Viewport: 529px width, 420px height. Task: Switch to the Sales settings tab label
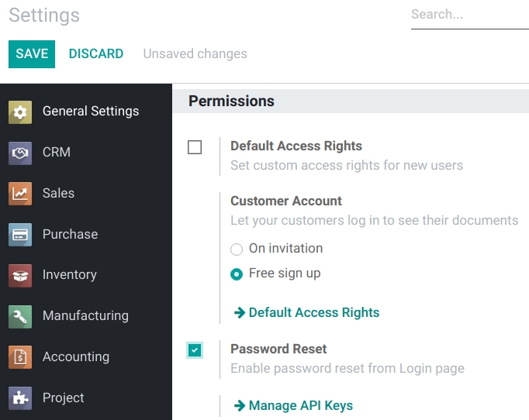pos(58,194)
